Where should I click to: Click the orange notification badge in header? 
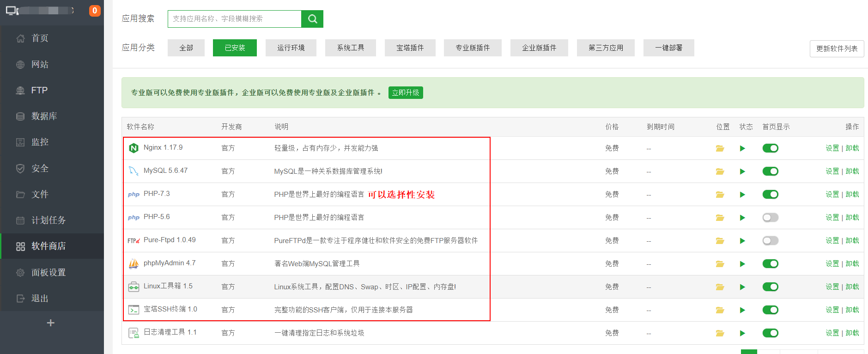(95, 11)
